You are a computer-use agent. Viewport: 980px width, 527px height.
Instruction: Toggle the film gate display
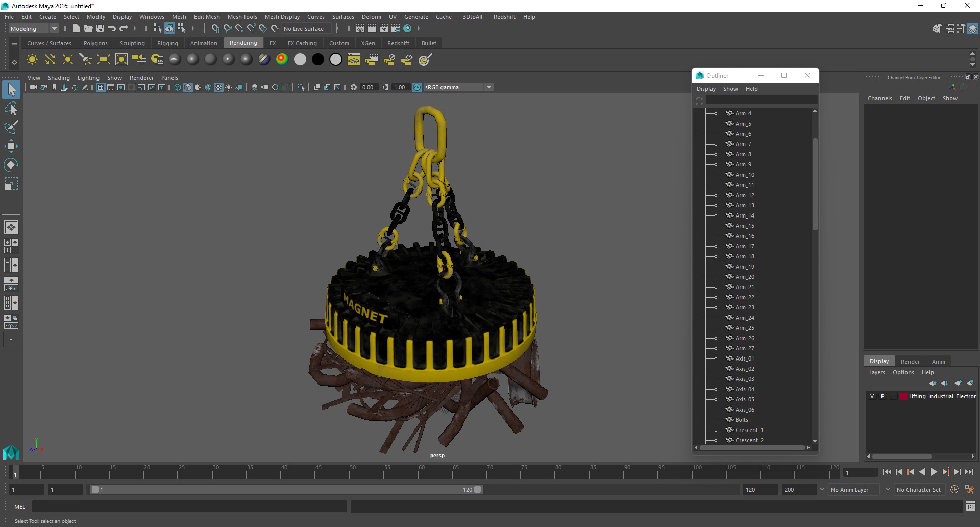111,87
